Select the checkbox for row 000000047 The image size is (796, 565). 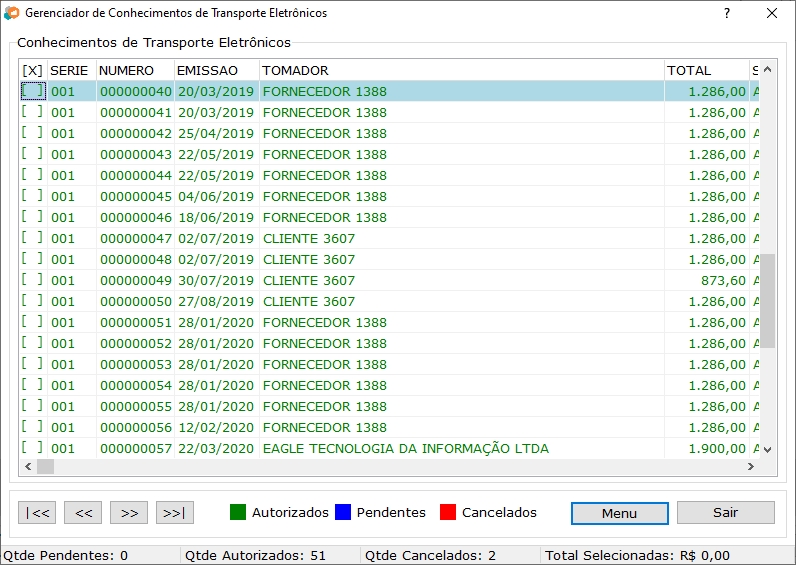point(33,238)
